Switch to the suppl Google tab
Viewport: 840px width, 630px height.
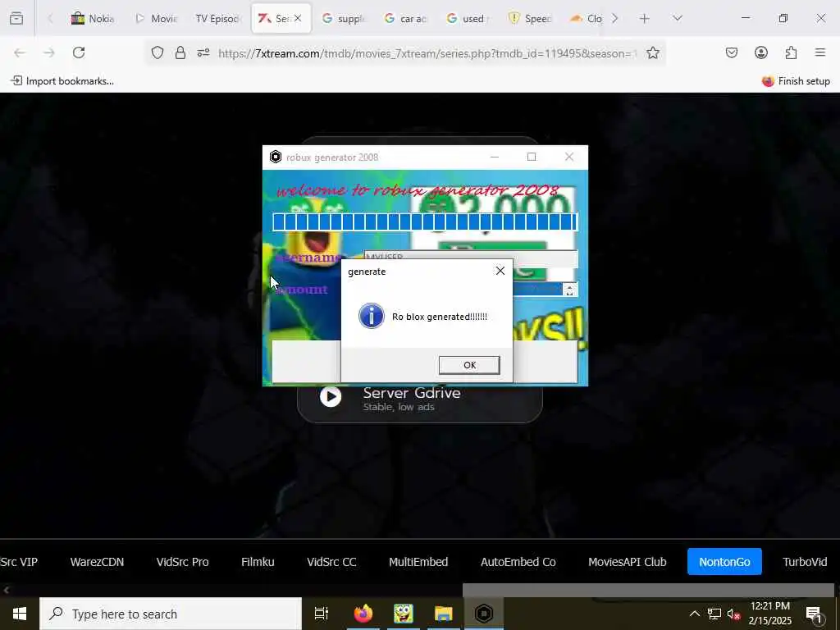point(344,19)
